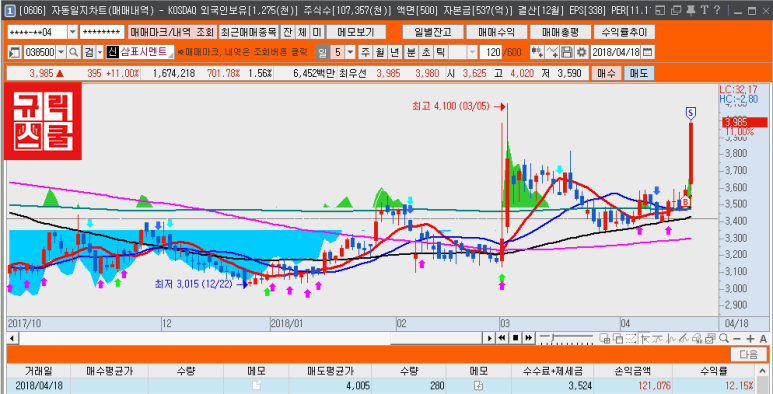Open the period count dropdown beside 5
This screenshot has height=394, width=773.
pos(350,52)
